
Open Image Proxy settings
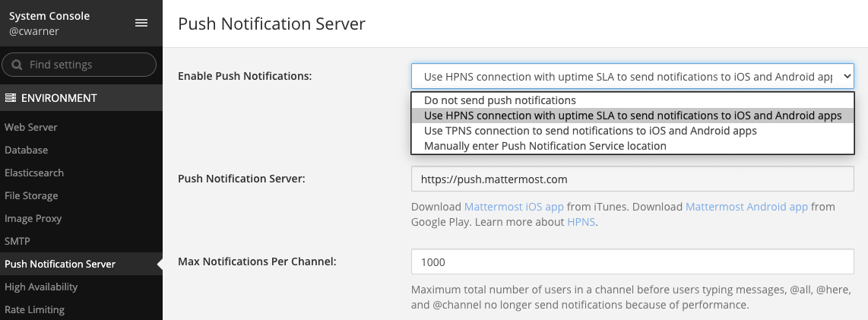pos(33,218)
